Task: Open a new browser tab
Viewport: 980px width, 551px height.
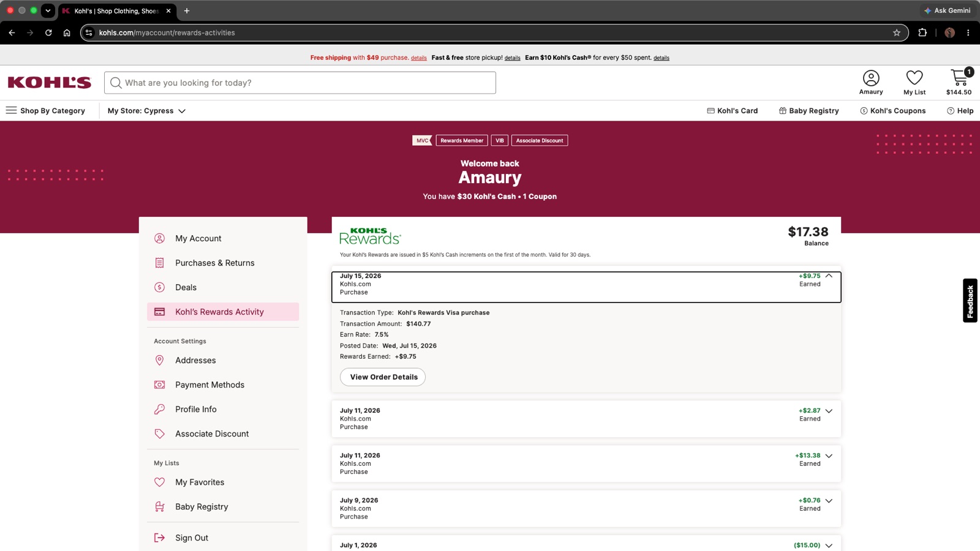Action: pos(187,10)
